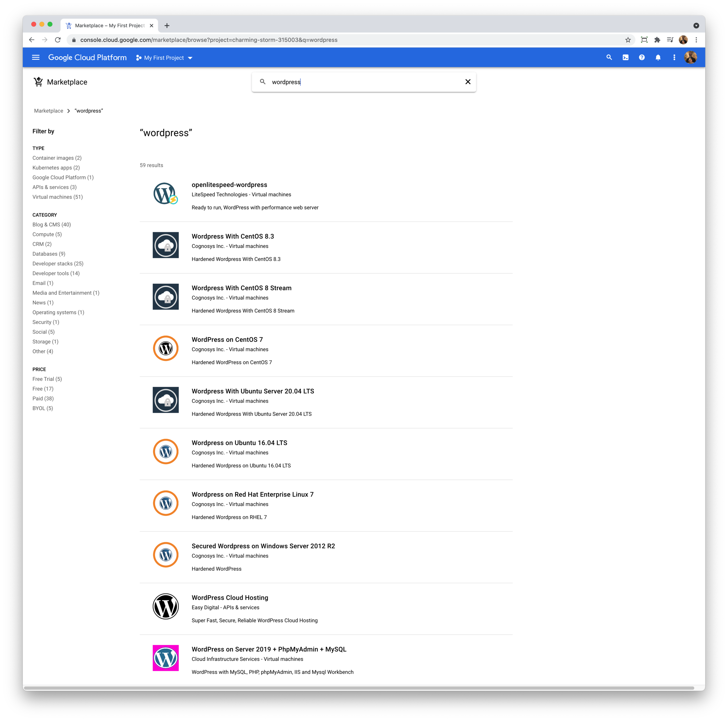Open the account avatar in blue header
This screenshot has height=721, width=728.
pyautogui.click(x=690, y=58)
